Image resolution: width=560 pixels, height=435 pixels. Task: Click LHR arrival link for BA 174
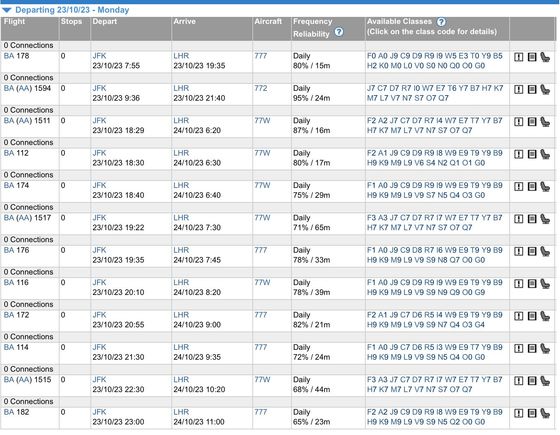pos(181,186)
